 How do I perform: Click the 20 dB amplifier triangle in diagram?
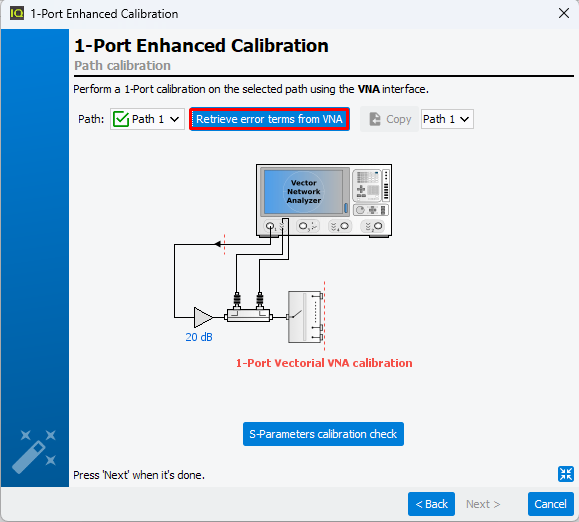(x=203, y=317)
